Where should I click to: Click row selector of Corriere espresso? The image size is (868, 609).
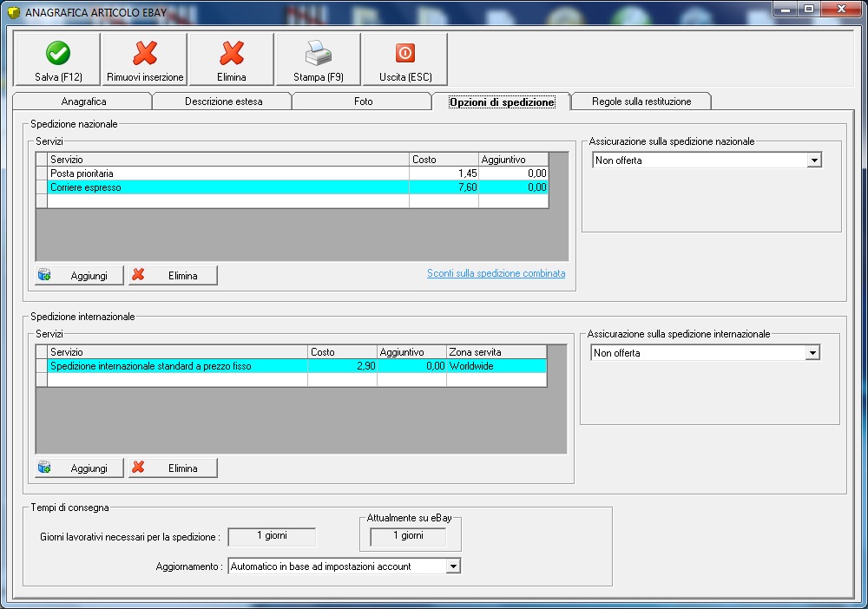pos(42,187)
